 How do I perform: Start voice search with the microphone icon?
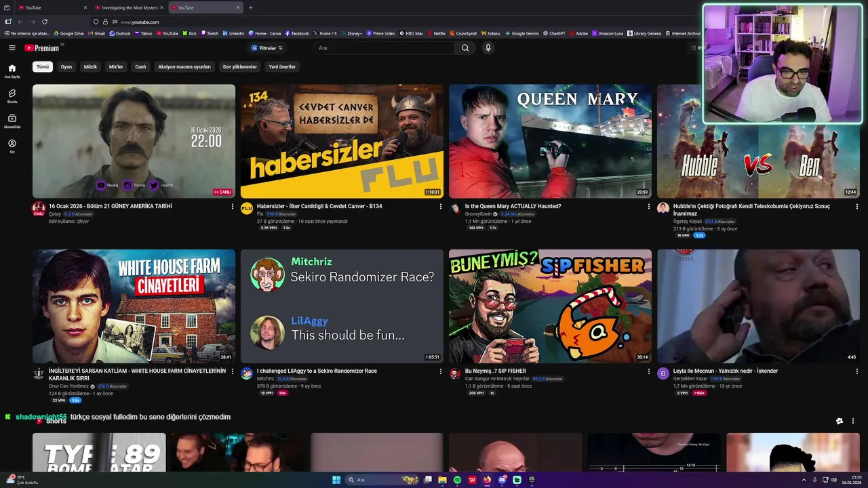(x=488, y=48)
